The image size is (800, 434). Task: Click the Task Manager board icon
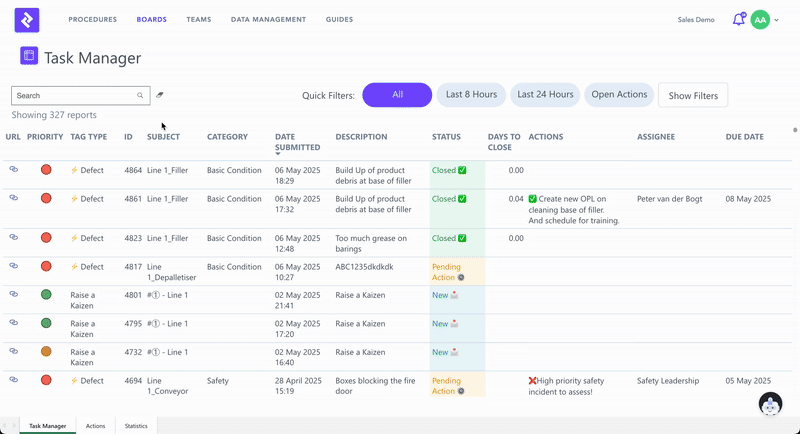pyautogui.click(x=29, y=57)
